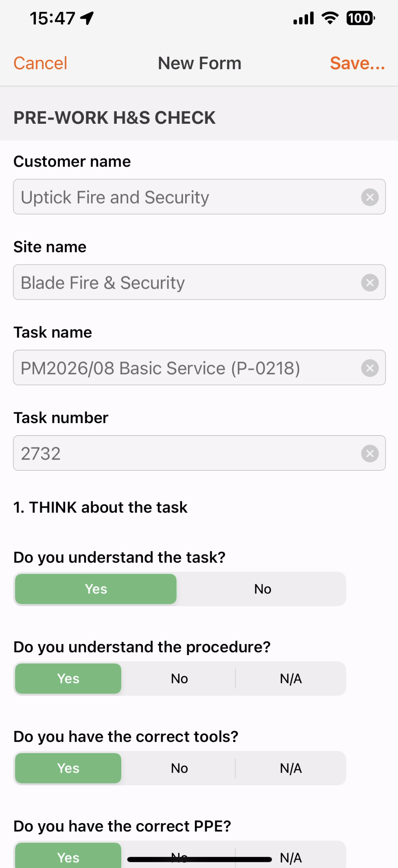Viewport: 398px width, 868px height.
Task: Select Yes for understanding the task
Action: pos(96,589)
